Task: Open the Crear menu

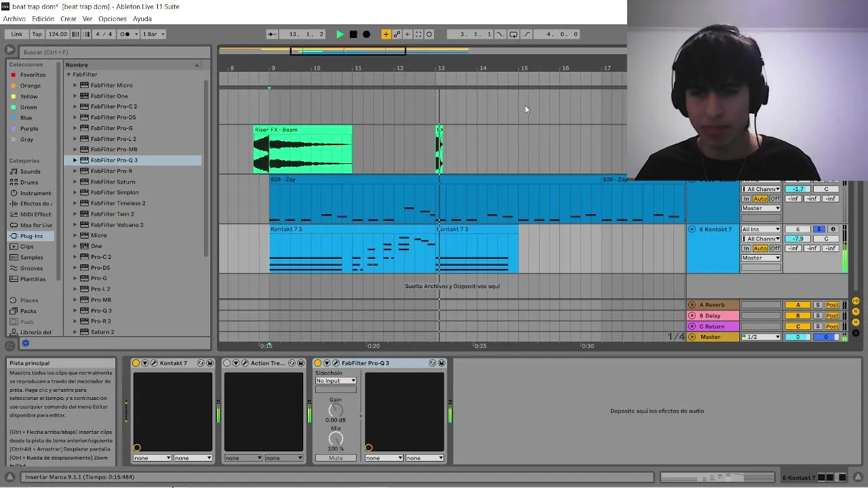Action: pyautogui.click(x=68, y=19)
